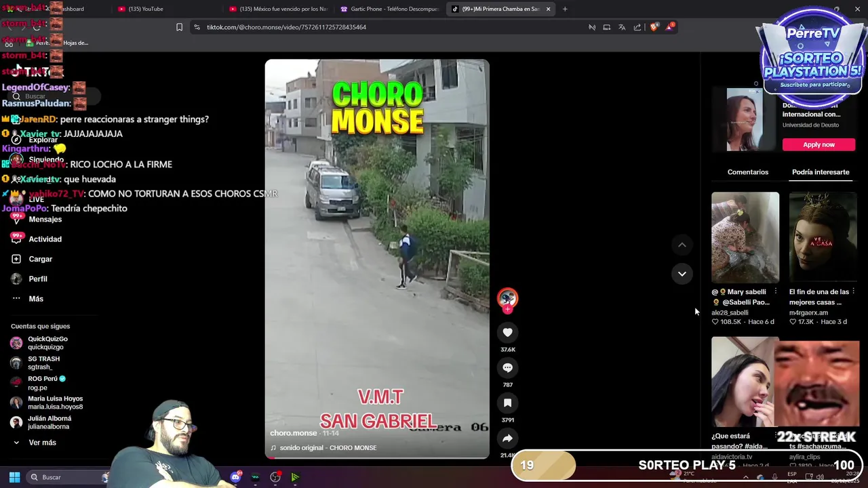Screen dimensions: 868x488
Task: Select the Comentarios tab
Action: 748,172
